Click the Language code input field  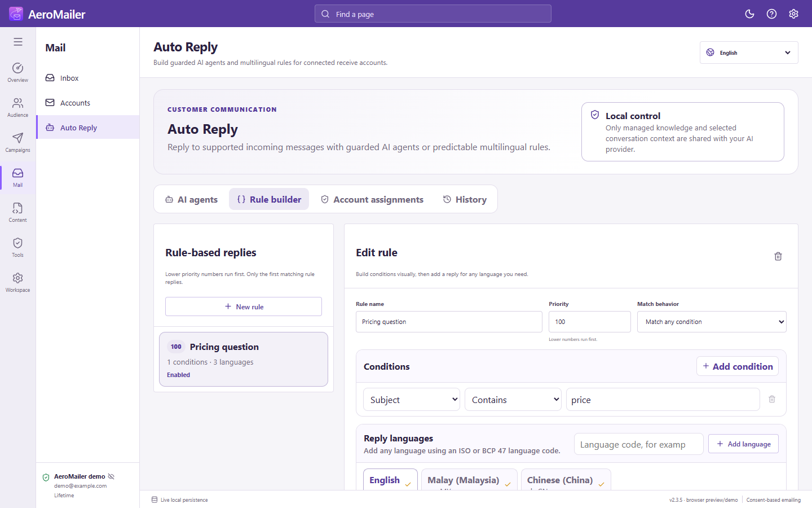pyautogui.click(x=639, y=444)
